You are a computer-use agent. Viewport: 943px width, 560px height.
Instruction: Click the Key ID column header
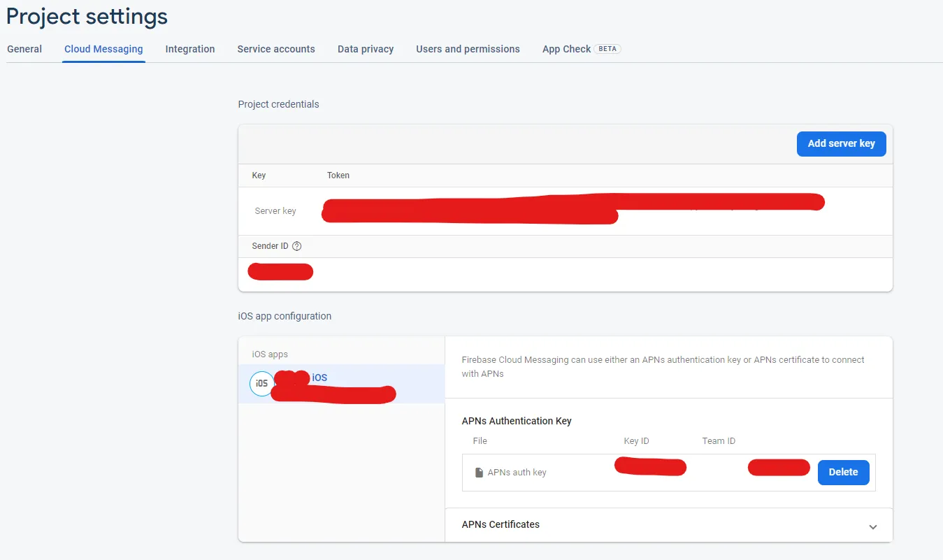pos(637,441)
